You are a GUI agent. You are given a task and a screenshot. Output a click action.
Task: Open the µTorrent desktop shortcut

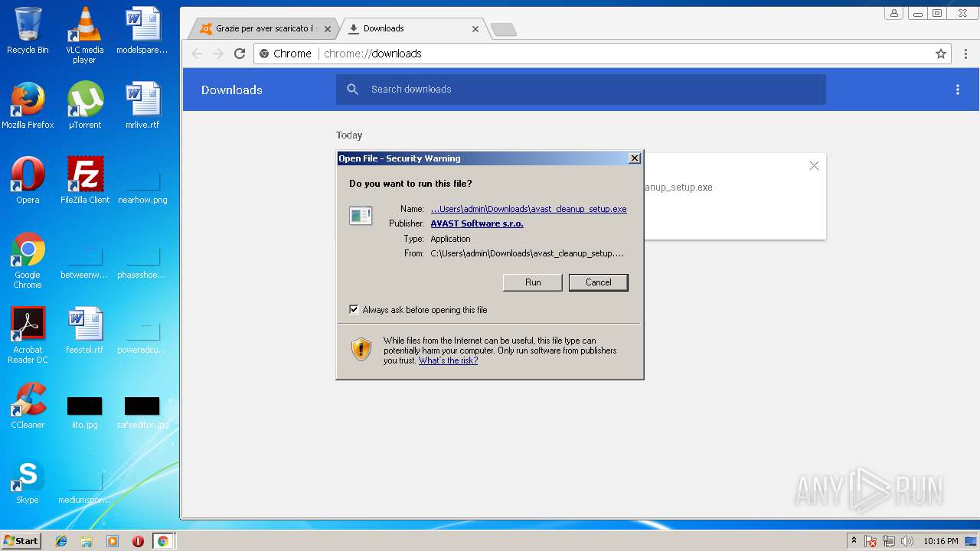84,106
